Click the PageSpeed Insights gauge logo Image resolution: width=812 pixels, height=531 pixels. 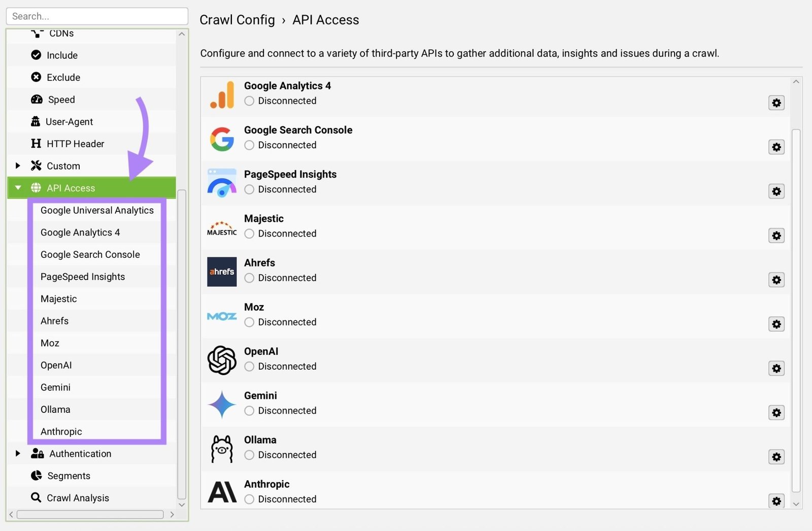(222, 183)
